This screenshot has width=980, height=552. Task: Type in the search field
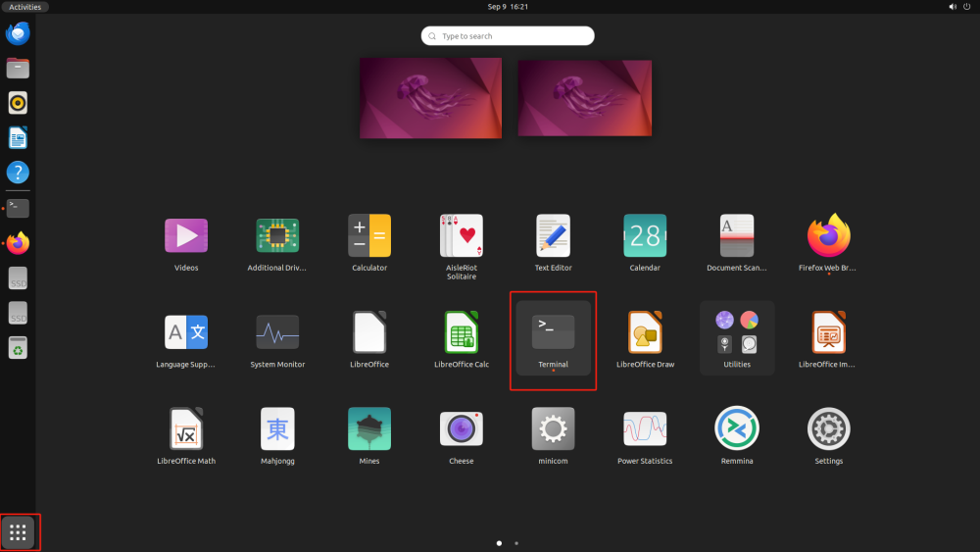coord(510,36)
